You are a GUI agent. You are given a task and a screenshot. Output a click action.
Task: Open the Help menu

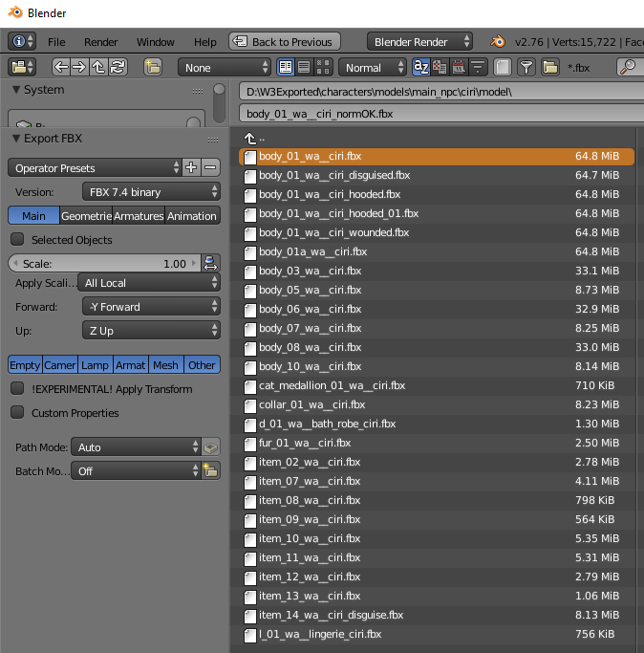[204, 42]
